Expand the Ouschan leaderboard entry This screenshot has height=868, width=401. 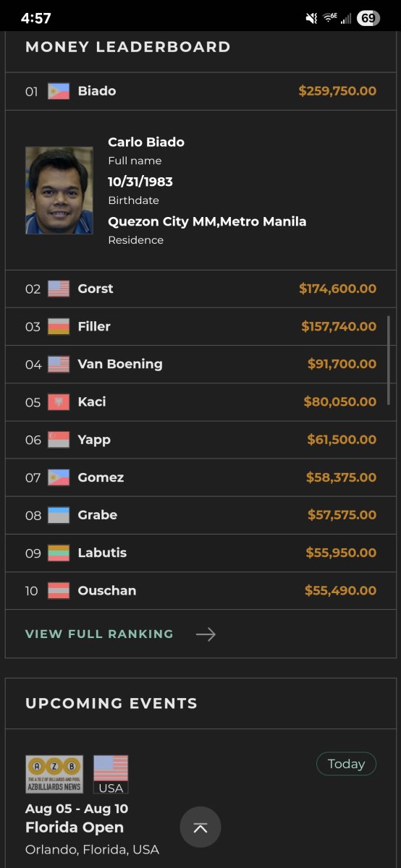[x=200, y=590]
